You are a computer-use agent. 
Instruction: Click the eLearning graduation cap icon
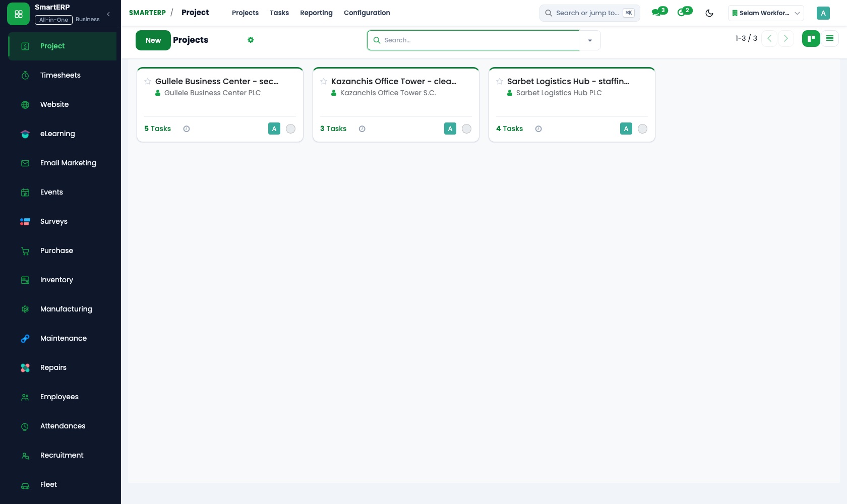point(25,134)
